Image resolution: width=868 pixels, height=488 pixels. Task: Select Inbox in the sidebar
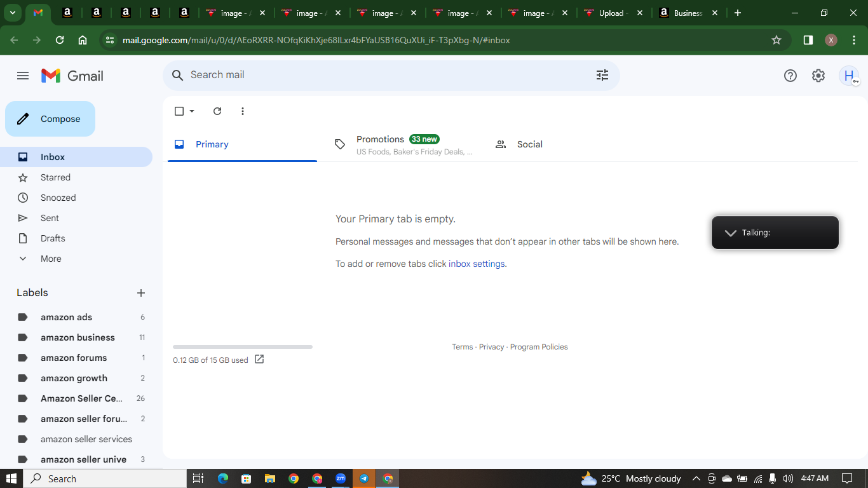click(x=76, y=157)
